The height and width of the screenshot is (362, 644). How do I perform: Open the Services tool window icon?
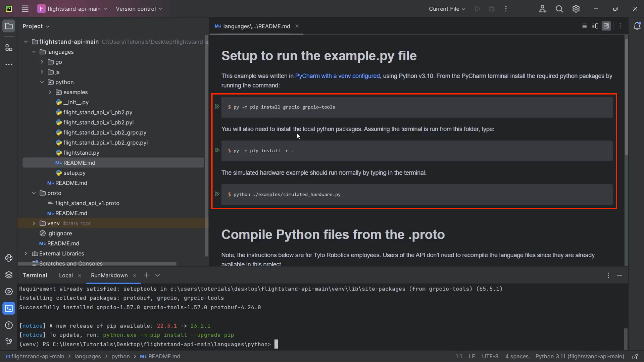[9, 292]
